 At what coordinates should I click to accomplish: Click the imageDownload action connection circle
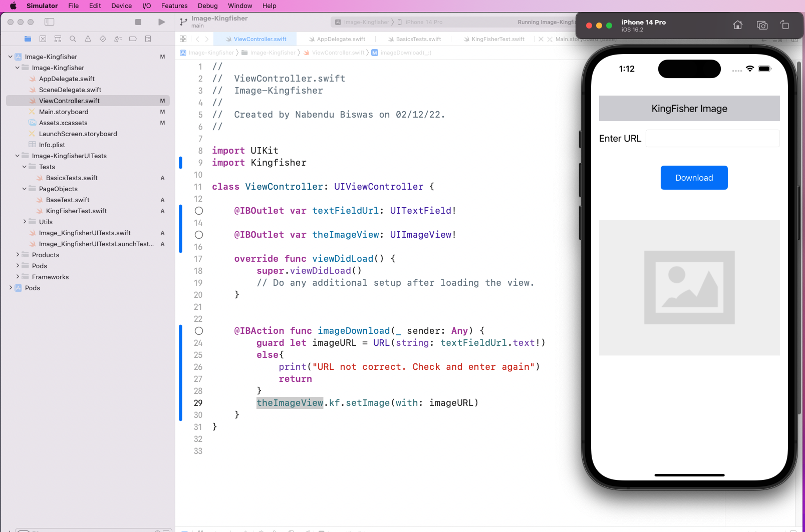[x=199, y=331]
